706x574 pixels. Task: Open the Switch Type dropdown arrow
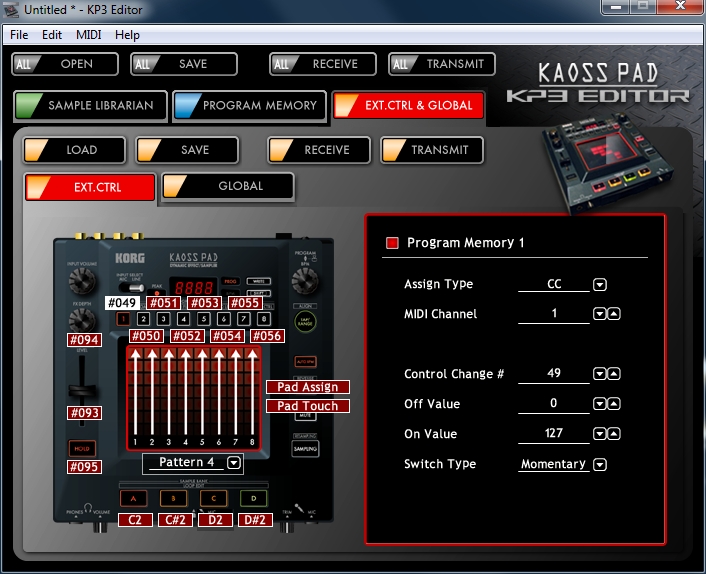pyautogui.click(x=600, y=465)
